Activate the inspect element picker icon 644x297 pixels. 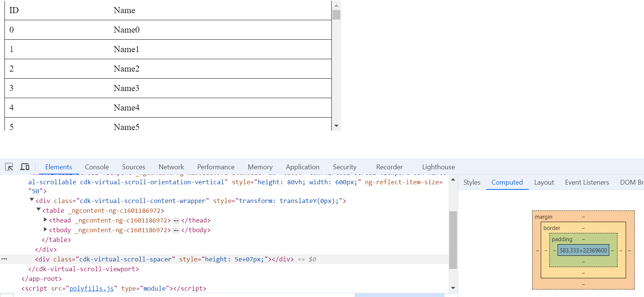tap(9, 167)
